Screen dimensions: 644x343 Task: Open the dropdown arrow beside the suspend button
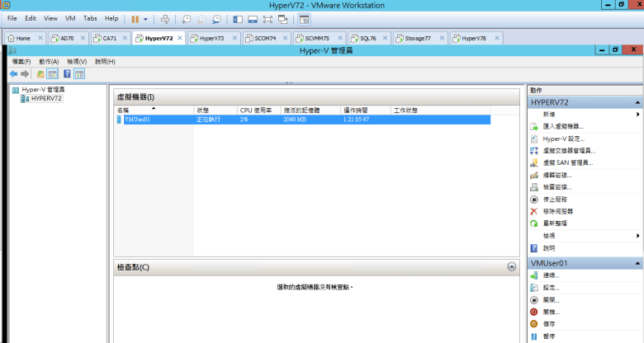click(x=146, y=18)
